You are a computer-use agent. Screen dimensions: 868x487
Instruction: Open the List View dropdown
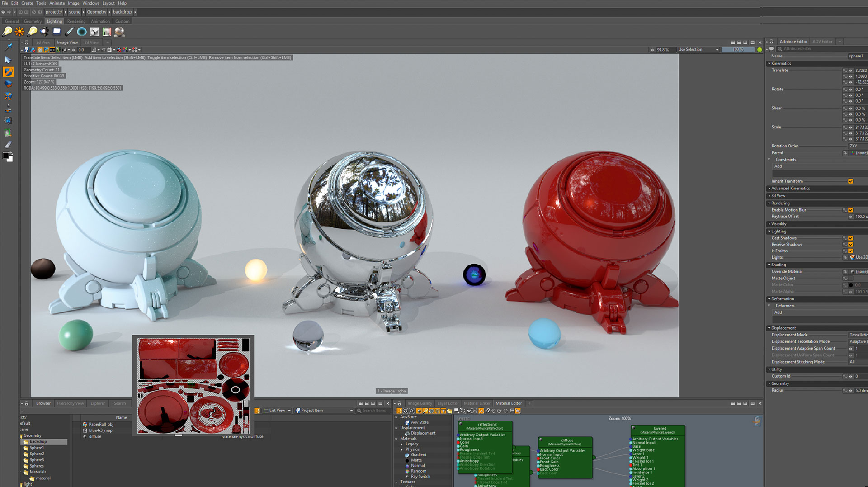[x=277, y=411]
